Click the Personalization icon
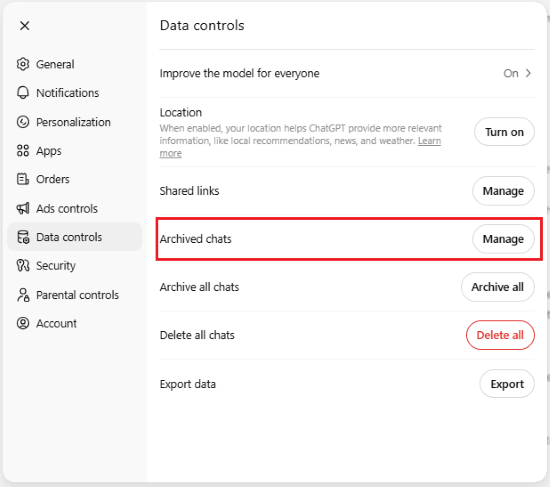This screenshot has width=550, height=487. pyautogui.click(x=23, y=122)
